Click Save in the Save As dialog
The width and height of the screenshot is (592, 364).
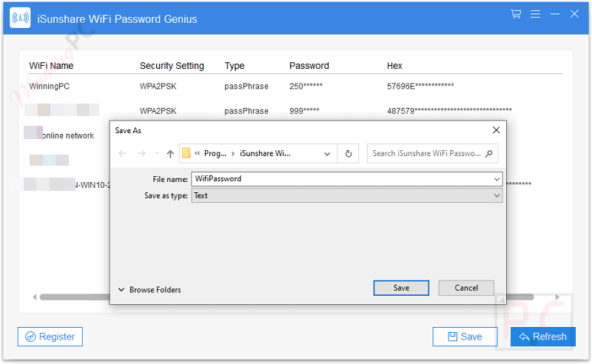coord(401,288)
